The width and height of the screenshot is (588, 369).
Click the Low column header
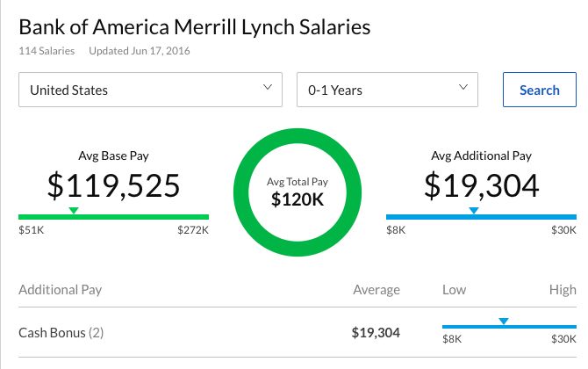pyautogui.click(x=454, y=290)
